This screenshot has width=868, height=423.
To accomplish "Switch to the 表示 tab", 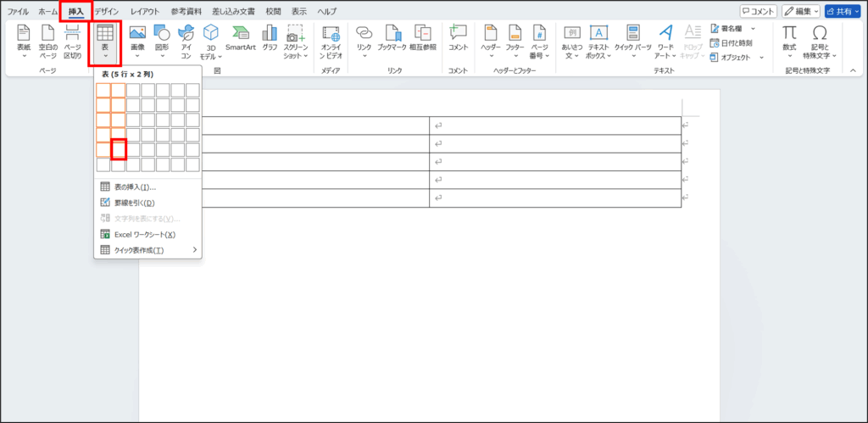I will click(x=299, y=11).
